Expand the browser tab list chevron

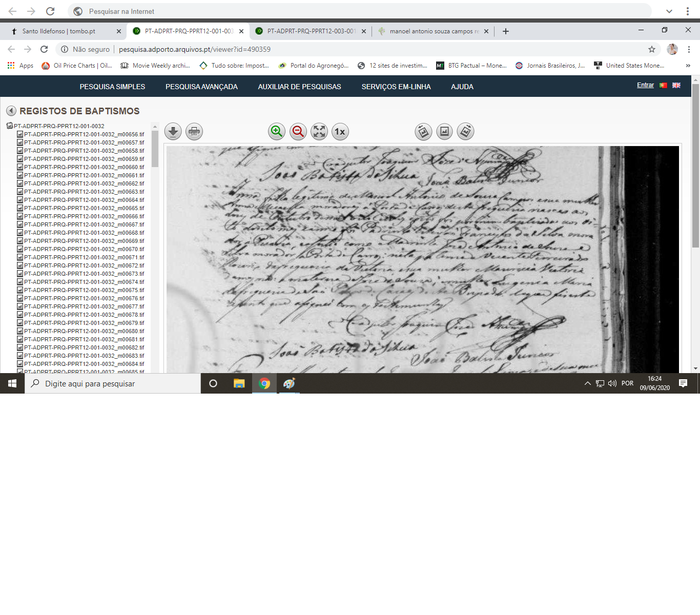click(669, 11)
